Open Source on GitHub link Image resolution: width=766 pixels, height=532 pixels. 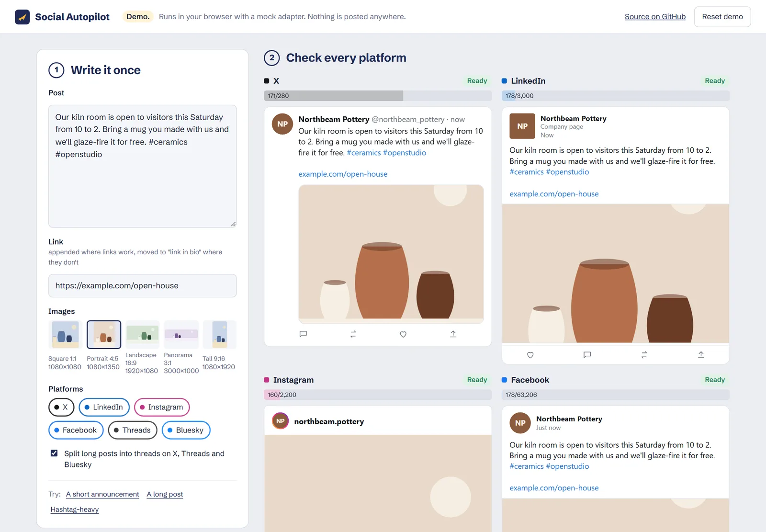point(655,17)
